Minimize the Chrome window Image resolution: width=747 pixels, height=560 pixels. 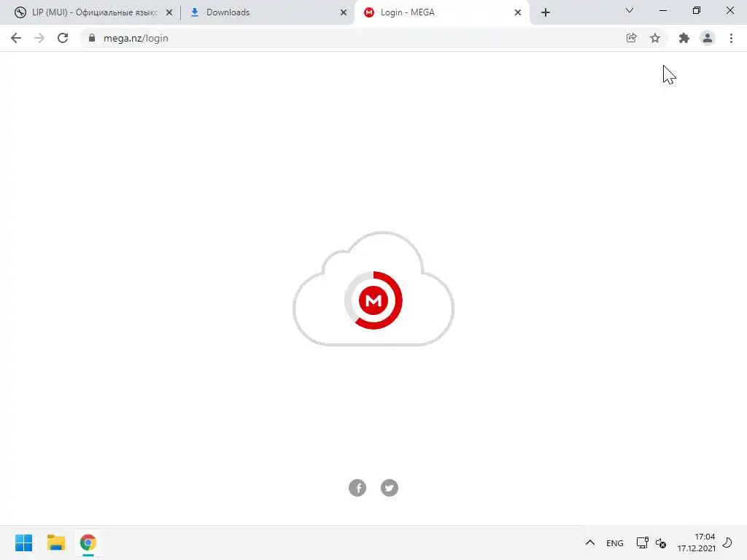[x=662, y=10]
